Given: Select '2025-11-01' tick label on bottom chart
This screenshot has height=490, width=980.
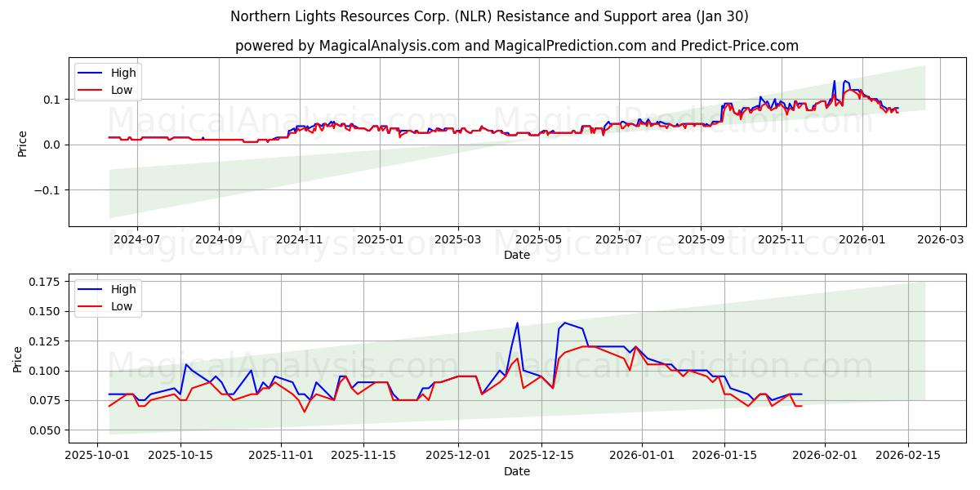Looking at the screenshot, I should (x=281, y=456).
